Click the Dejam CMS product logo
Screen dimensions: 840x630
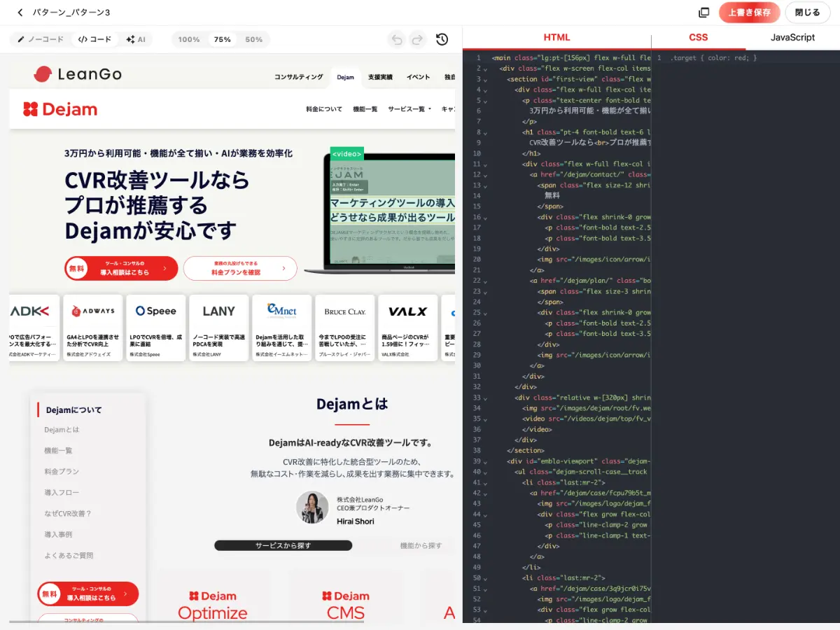click(x=346, y=605)
